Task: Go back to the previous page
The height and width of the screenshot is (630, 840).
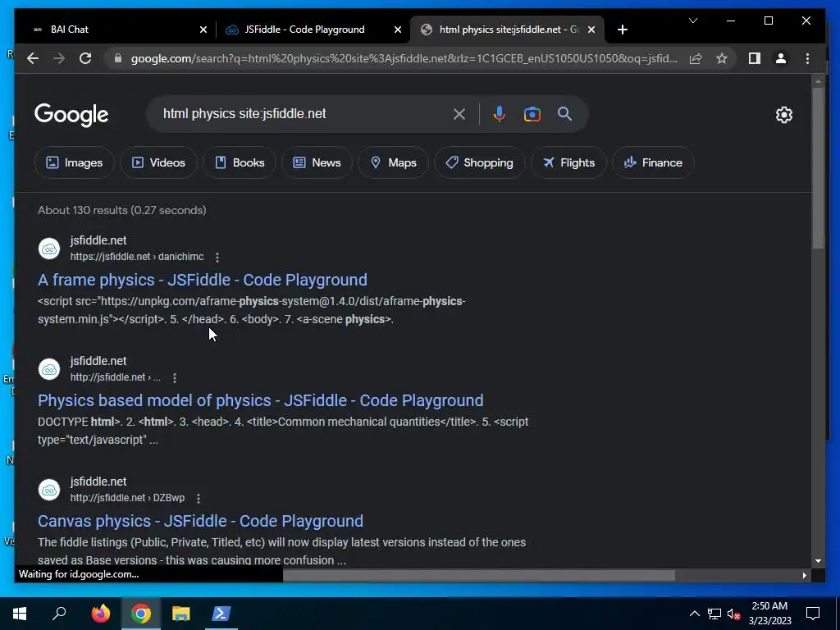Action: click(33, 58)
